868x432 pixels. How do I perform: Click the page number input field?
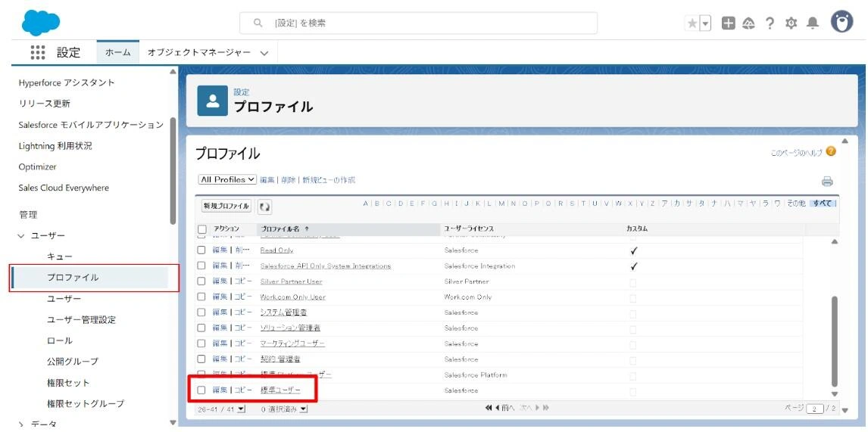[815, 409]
